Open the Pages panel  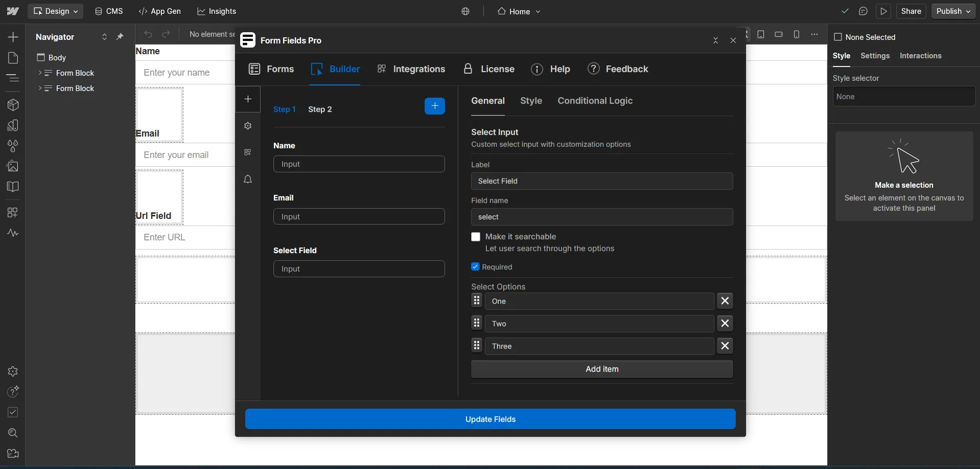(13, 58)
